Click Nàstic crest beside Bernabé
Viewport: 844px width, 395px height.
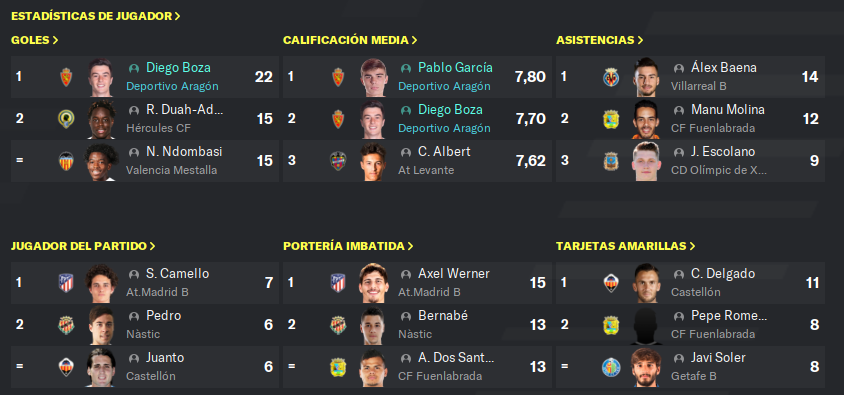coord(338,325)
